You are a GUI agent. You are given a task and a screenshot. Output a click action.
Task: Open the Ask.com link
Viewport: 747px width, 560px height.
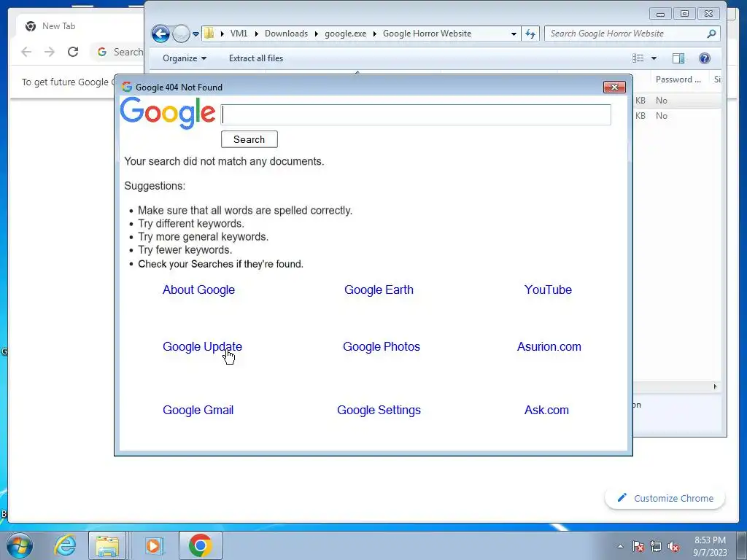(546, 410)
